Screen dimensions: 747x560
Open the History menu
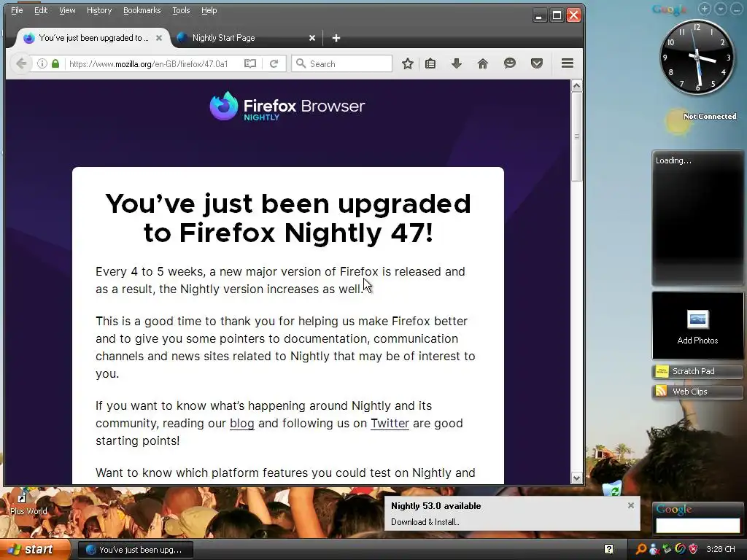click(x=99, y=10)
